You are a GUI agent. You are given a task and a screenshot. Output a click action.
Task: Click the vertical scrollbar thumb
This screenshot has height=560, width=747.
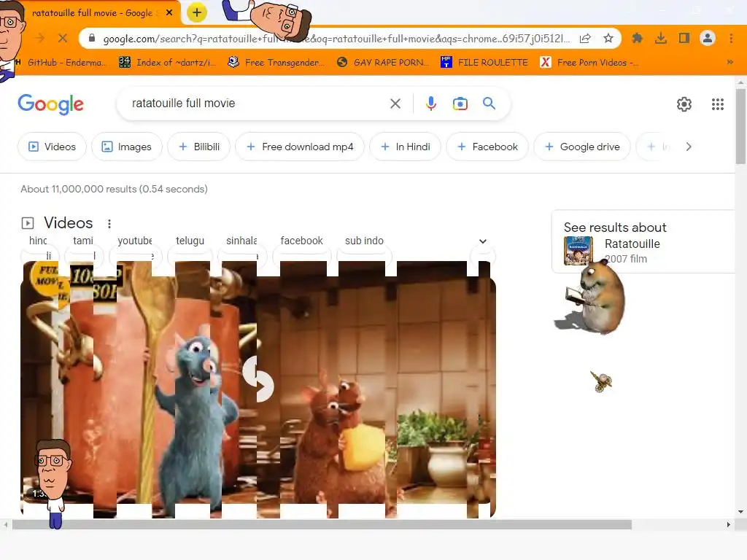pos(740,125)
